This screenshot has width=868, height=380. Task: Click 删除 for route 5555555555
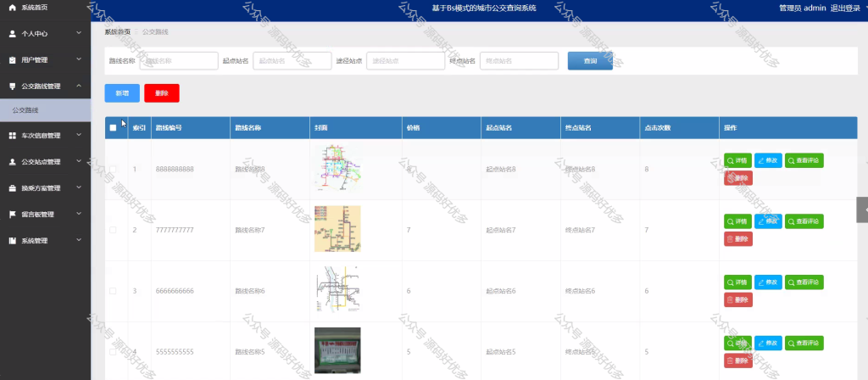pos(738,361)
